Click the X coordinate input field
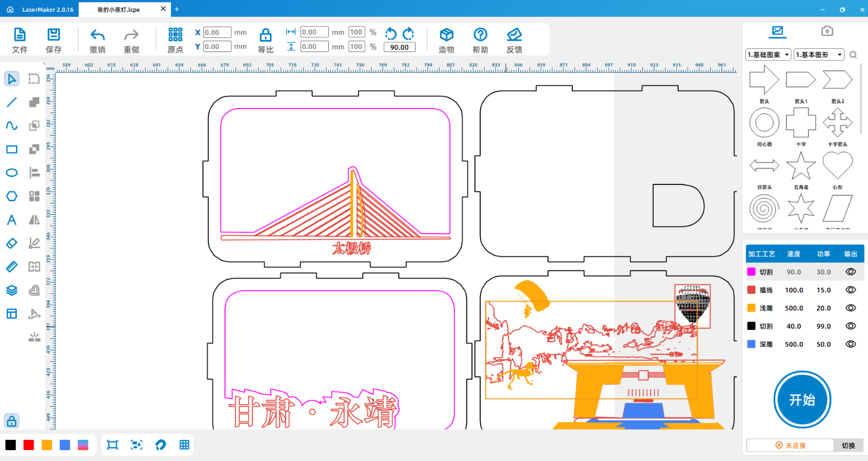This screenshot has width=868, height=461. tap(217, 33)
